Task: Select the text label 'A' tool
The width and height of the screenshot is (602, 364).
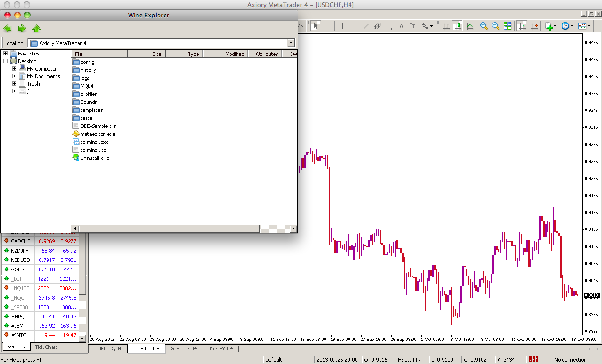Action: tap(401, 26)
